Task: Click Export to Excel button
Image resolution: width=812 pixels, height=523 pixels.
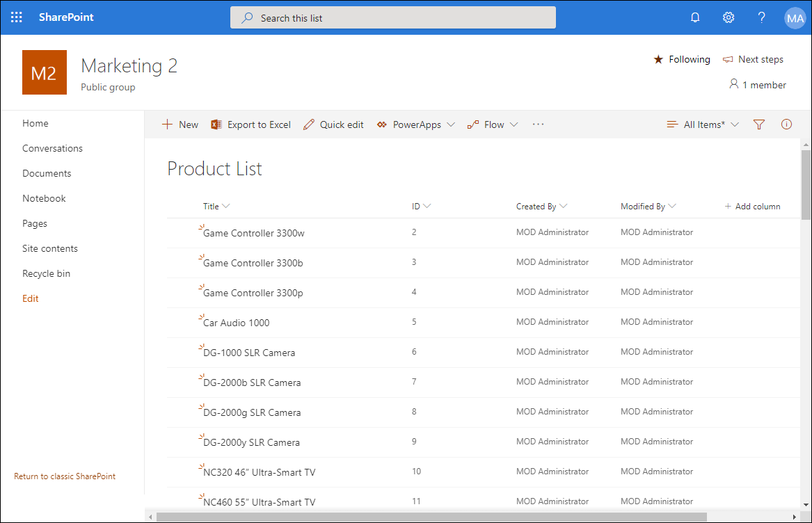Action: [x=251, y=124]
